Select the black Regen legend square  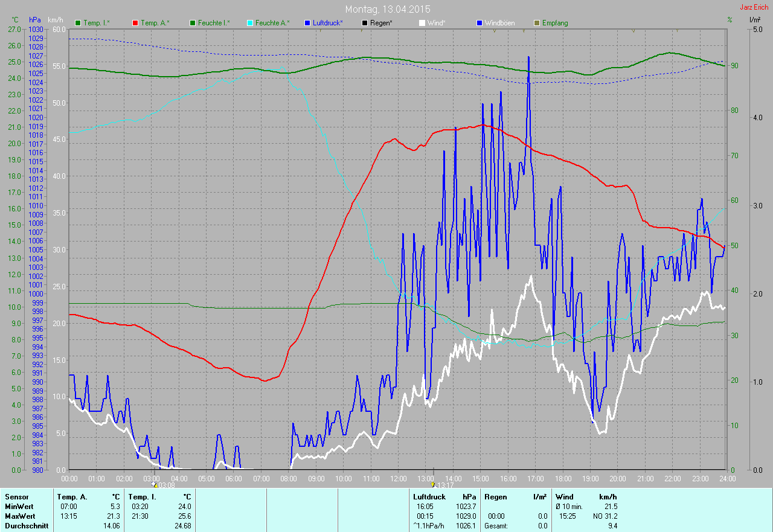[x=365, y=23]
